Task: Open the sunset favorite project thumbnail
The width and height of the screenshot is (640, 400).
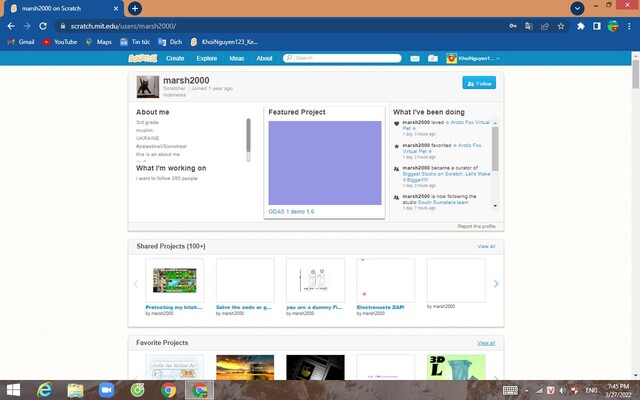Action: click(245, 367)
